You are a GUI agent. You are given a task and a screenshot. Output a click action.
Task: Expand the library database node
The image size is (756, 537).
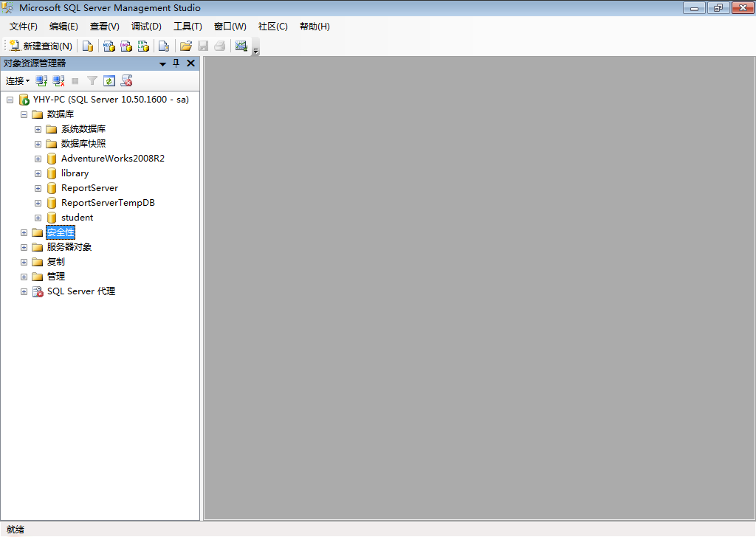pyautogui.click(x=38, y=174)
